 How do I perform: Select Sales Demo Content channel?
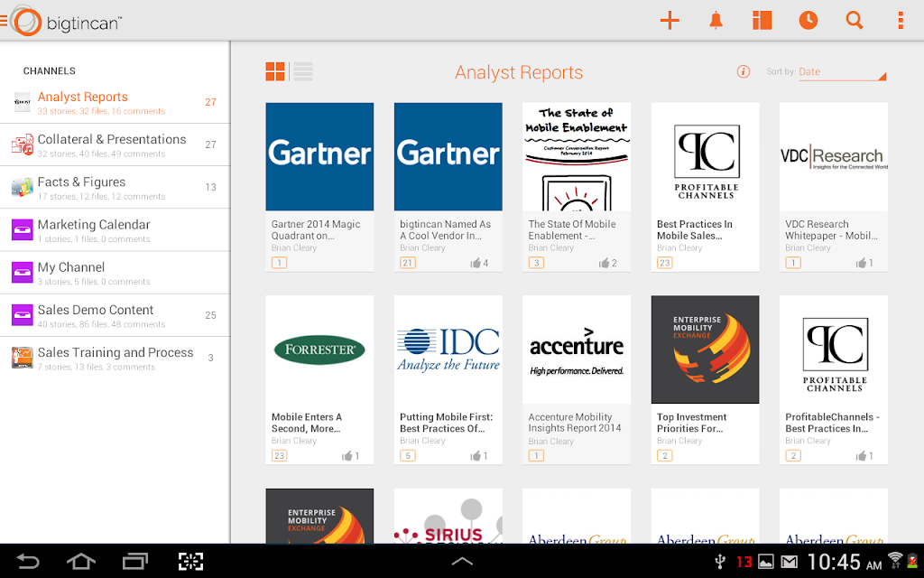[115, 315]
